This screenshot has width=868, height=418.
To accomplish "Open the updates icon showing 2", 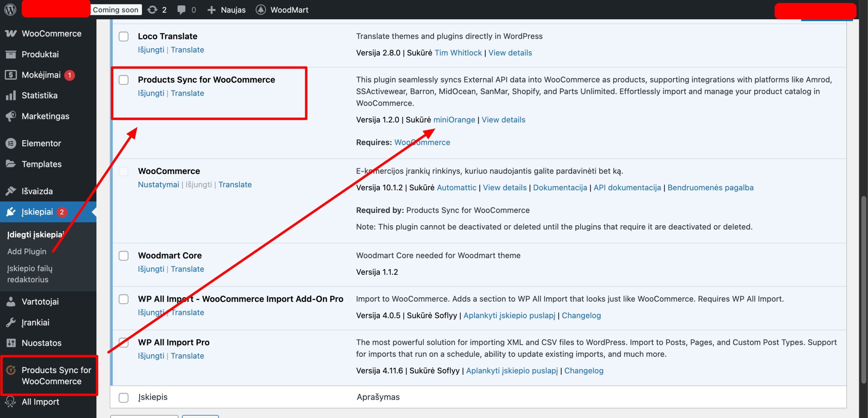I will click(152, 10).
